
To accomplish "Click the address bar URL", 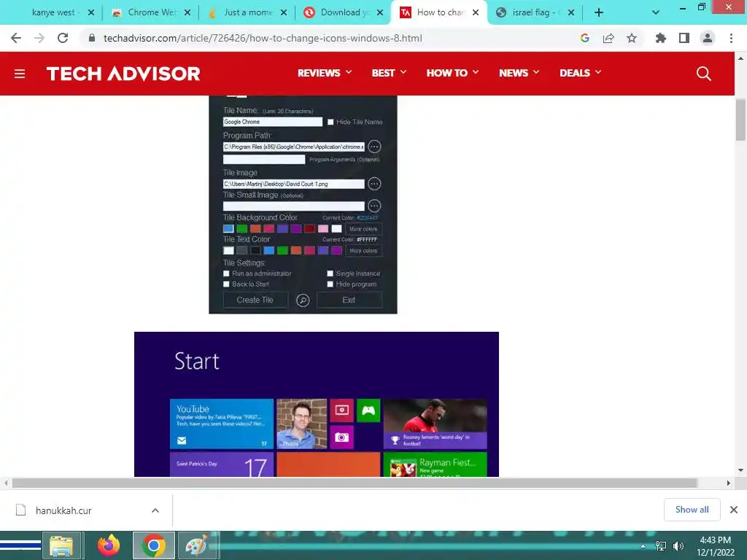I will [263, 38].
